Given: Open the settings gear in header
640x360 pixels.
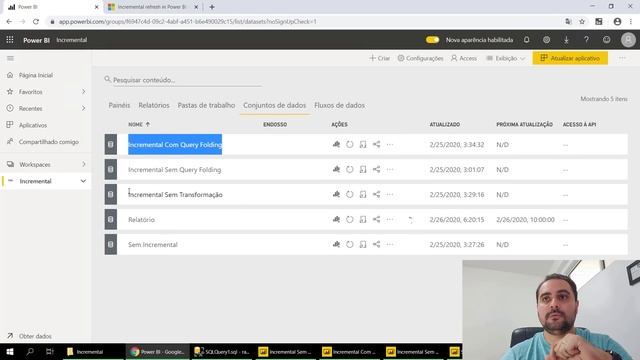Looking at the screenshot, I should (x=546, y=40).
